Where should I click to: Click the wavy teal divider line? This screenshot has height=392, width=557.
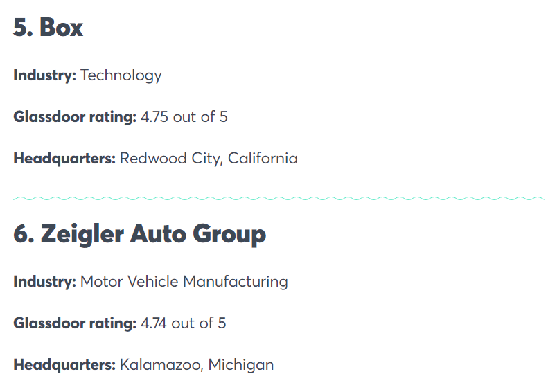pyautogui.click(x=278, y=199)
